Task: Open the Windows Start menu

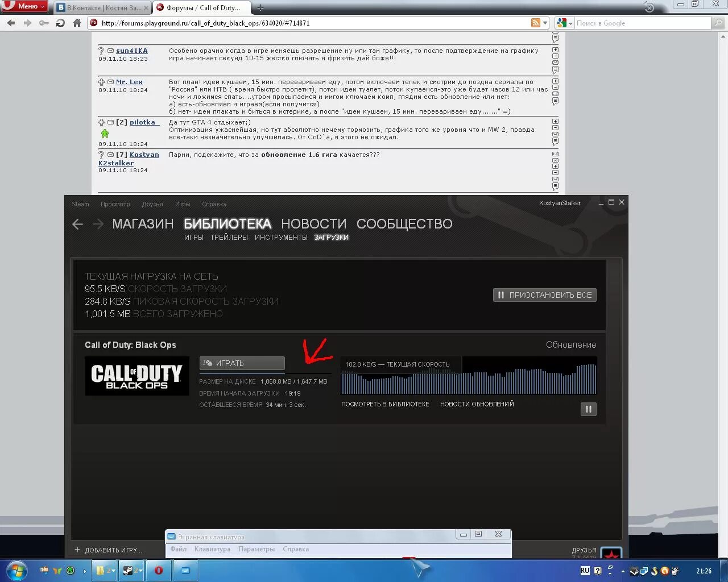Action: (16, 570)
